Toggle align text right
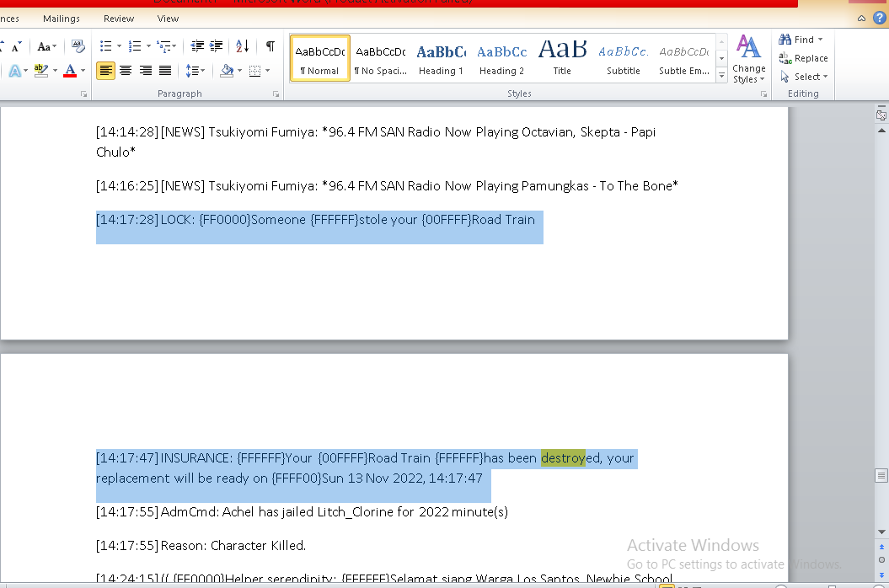 tap(146, 71)
